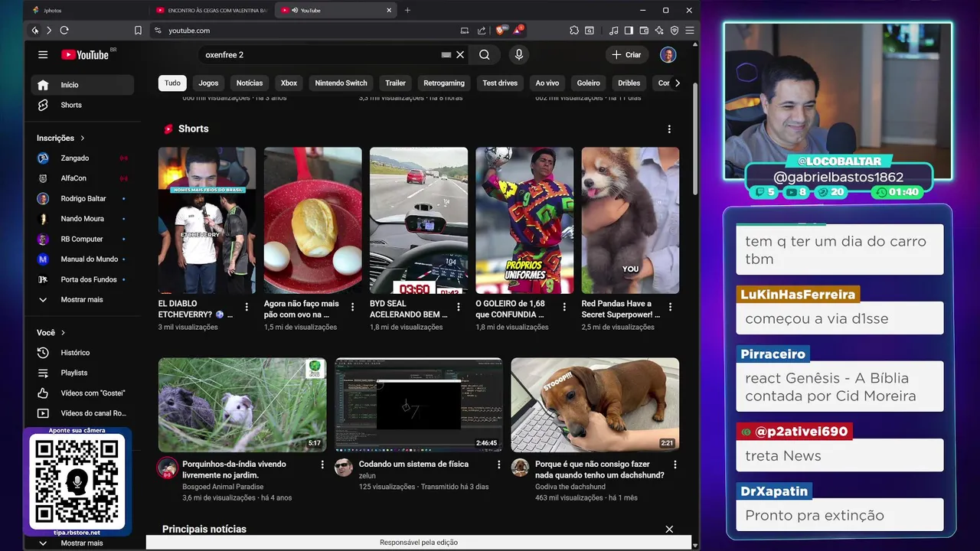Click the Criar button
Image resolution: width=980 pixels, height=551 pixels.
(627, 55)
